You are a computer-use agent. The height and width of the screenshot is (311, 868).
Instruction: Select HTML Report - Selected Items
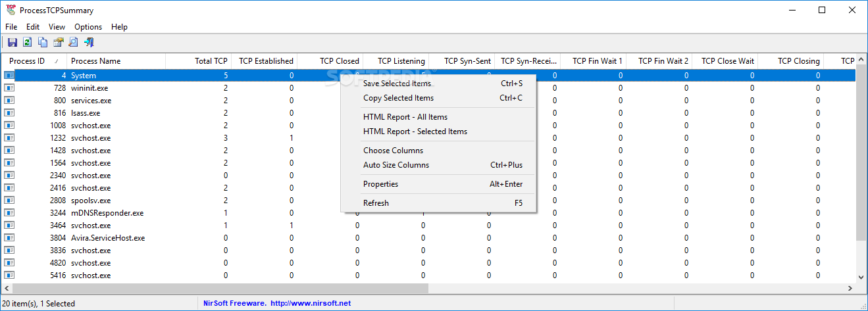tap(439, 132)
